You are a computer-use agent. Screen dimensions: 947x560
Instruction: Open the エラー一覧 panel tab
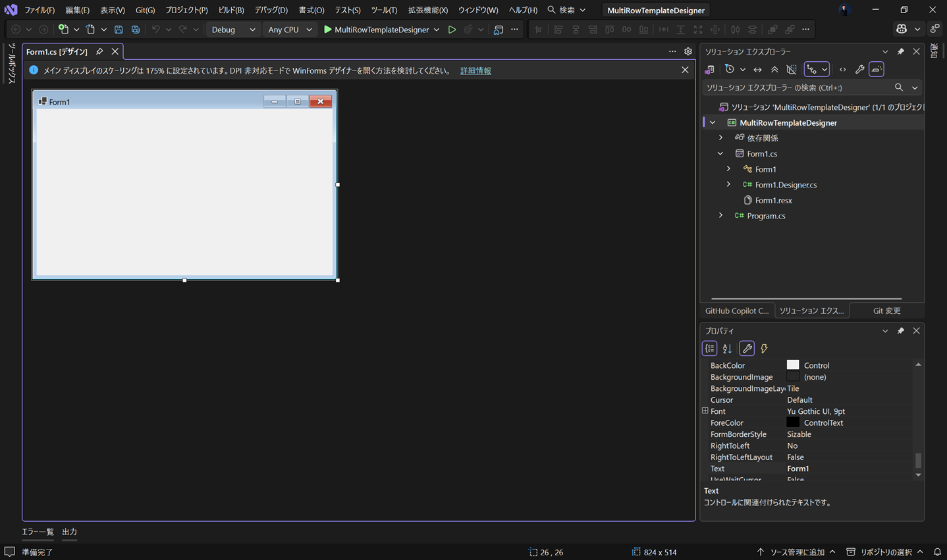coord(38,532)
